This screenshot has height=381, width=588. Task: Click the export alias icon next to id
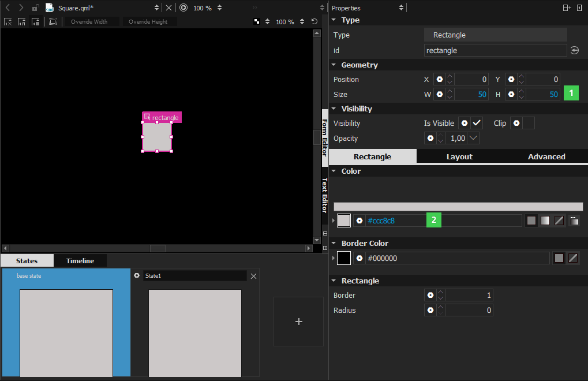click(x=575, y=51)
